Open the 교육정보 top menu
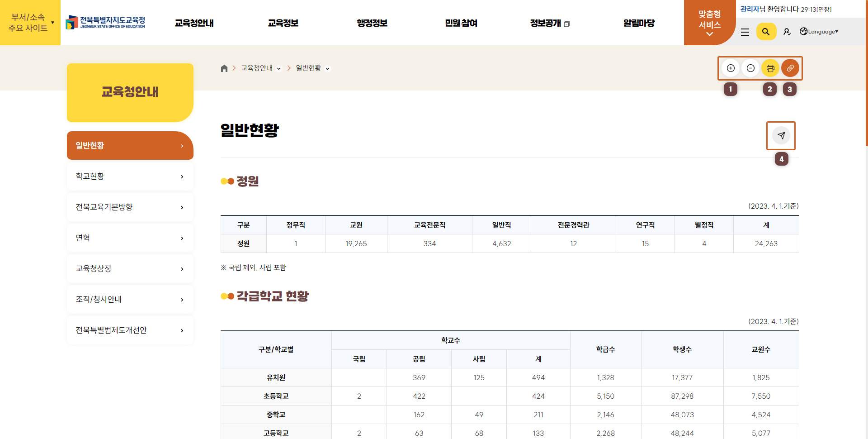This screenshot has height=439, width=868. 283,23
